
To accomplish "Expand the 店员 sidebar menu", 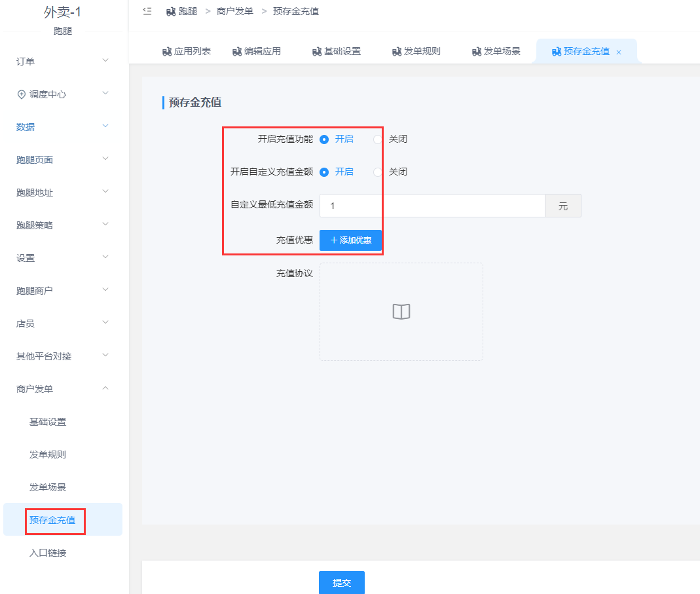I will (x=62, y=324).
